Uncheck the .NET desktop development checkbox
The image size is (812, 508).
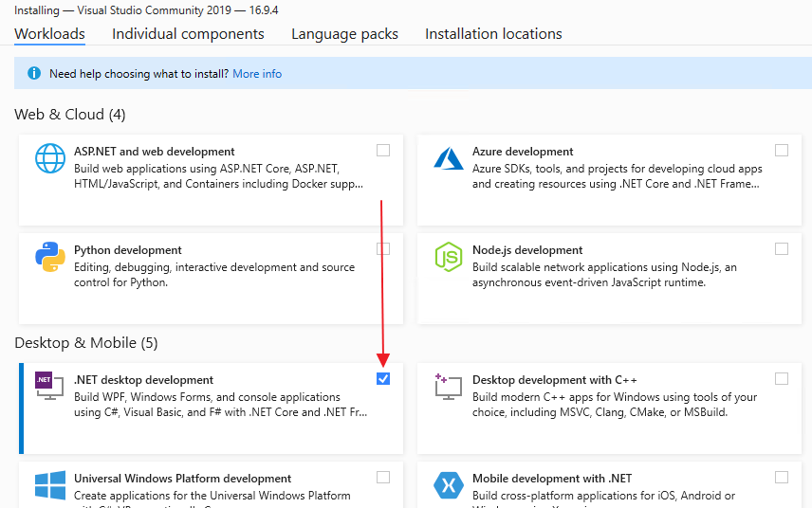(x=383, y=379)
